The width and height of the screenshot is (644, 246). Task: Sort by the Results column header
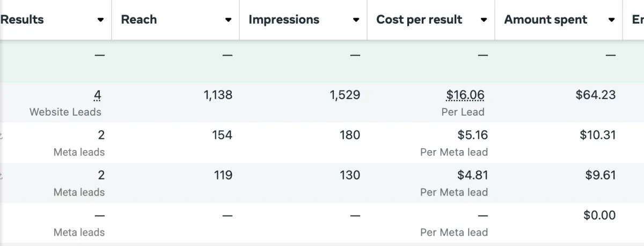[x=22, y=20]
